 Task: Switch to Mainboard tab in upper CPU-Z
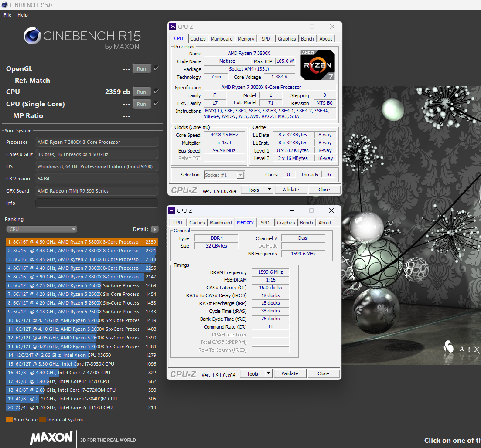point(222,39)
